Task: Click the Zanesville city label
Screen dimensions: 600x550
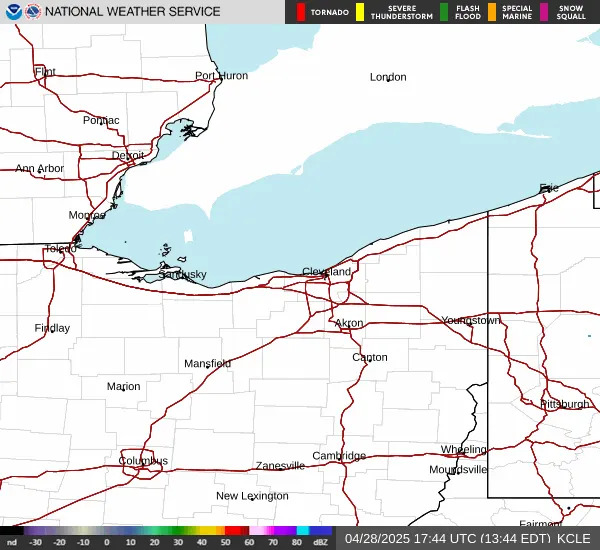Action: pyautogui.click(x=280, y=466)
